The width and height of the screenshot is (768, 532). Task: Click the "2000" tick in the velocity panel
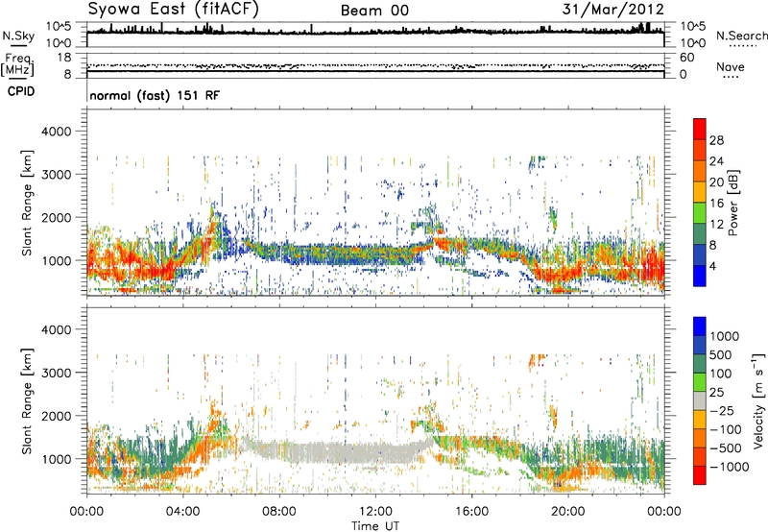pyautogui.click(x=56, y=416)
